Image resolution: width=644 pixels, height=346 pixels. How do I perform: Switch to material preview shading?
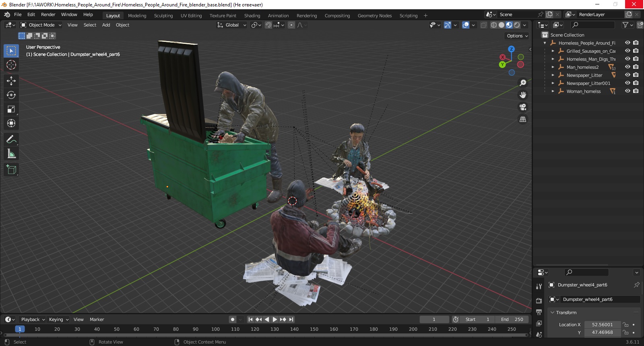tap(509, 25)
